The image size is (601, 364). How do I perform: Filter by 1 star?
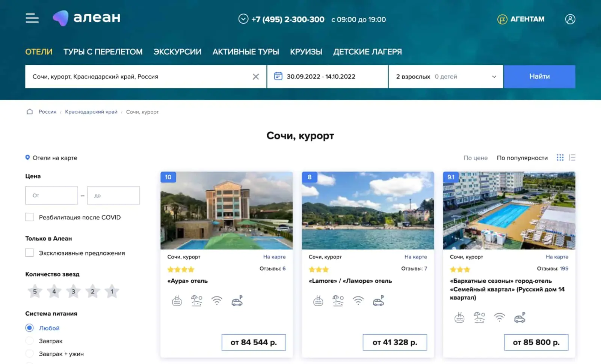tap(112, 291)
